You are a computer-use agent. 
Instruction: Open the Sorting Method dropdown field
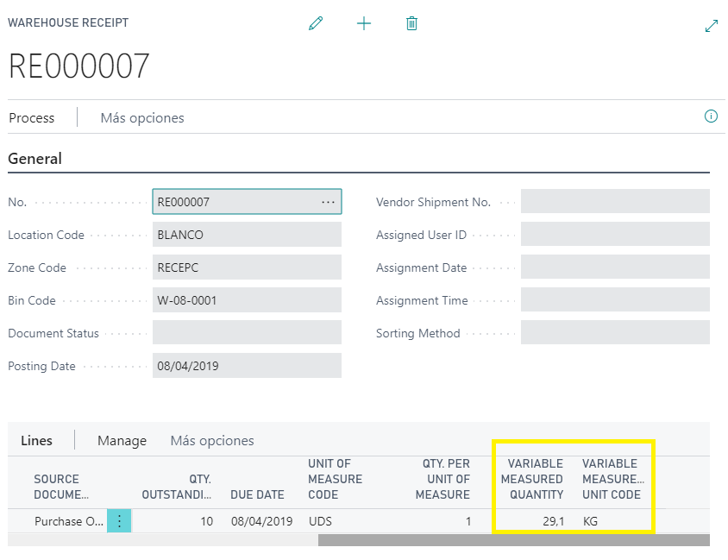pos(614,333)
